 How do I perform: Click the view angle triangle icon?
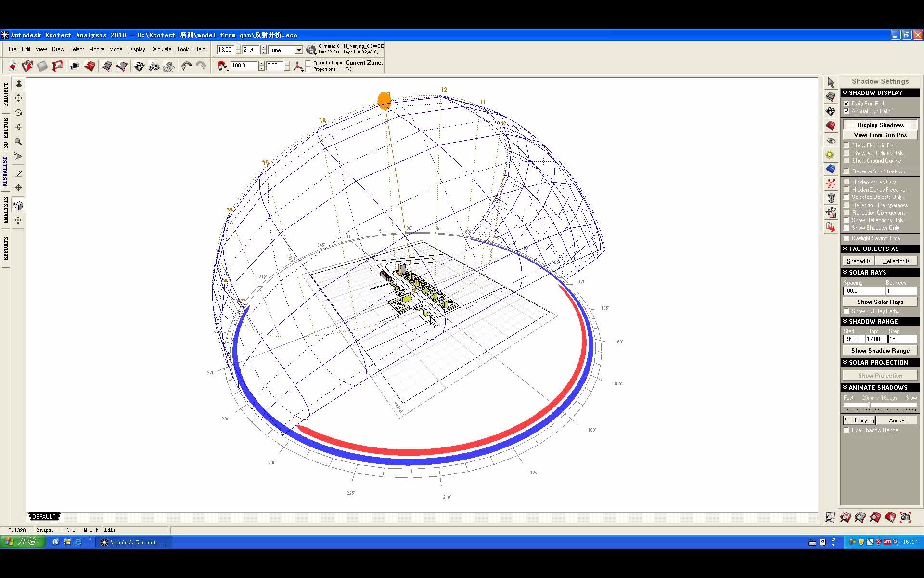[18, 156]
